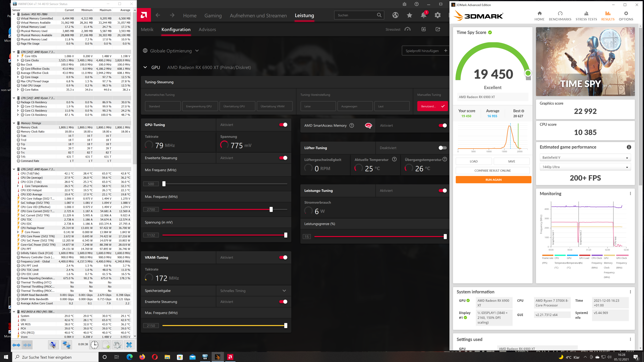Open the web browser globe icon
The image size is (644, 362).
click(395, 15)
